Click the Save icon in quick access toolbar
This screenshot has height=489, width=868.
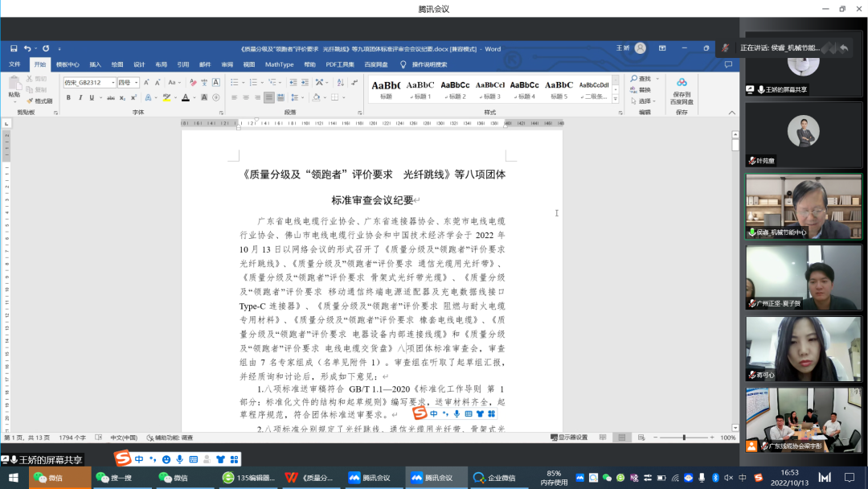tap(14, 49)
